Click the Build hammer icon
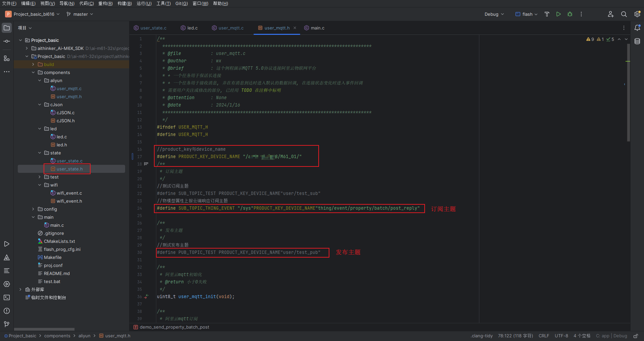The image size is (644, 341). point(547,14)
